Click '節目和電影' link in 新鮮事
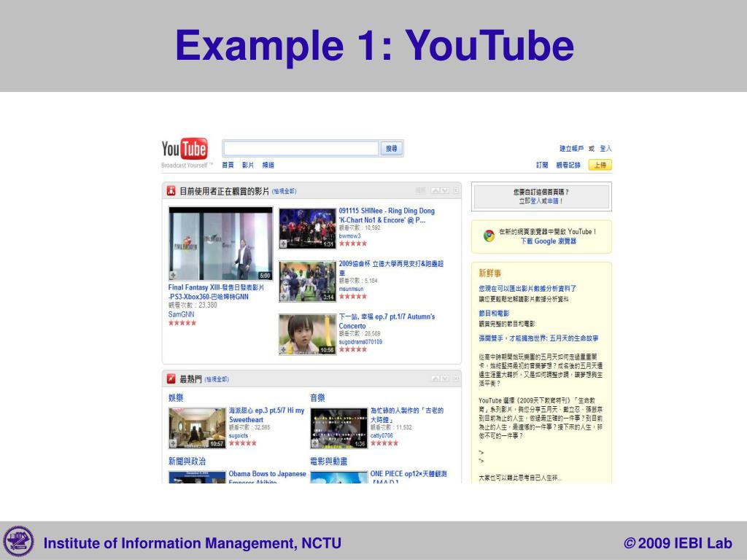747x560 pixels. tap(494, 314)
